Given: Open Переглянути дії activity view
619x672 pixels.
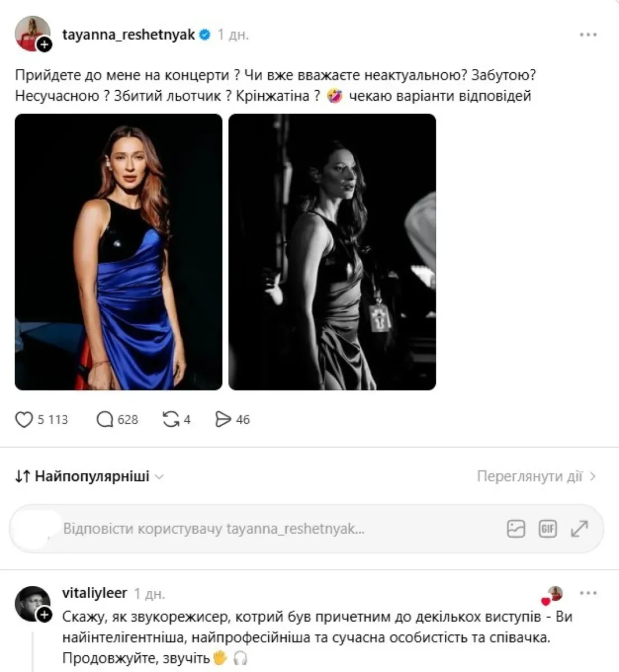Looking at the screenshot, I should click(536, 477).
